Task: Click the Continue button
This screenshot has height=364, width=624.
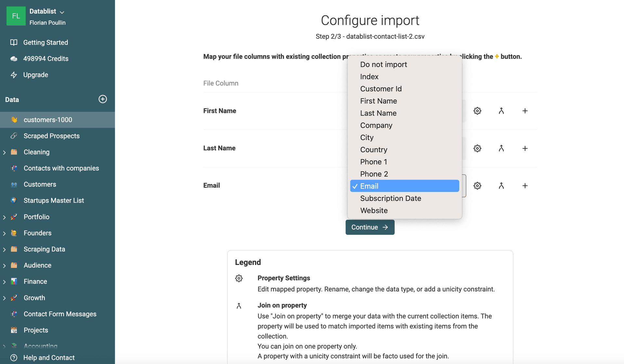Action: tap(370, 227)
